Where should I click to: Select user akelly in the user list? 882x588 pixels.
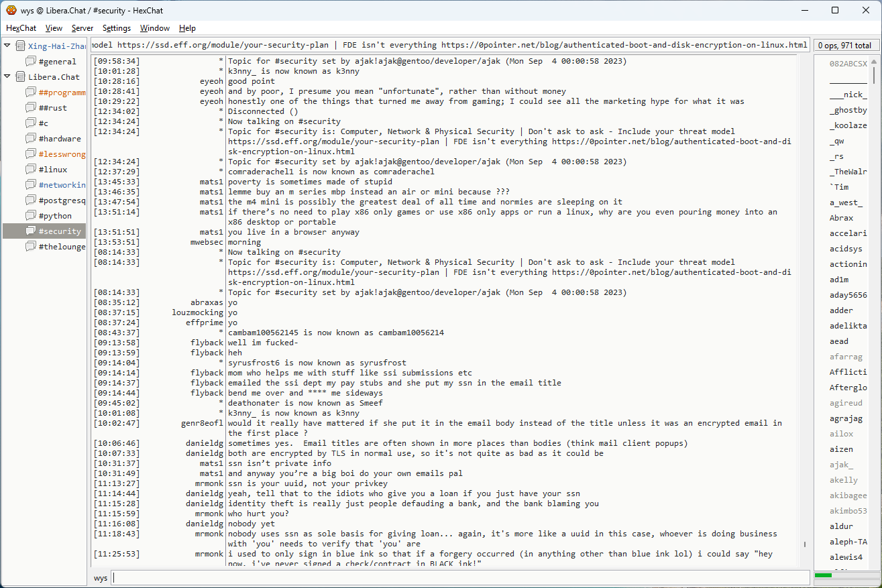pyautogui.click(x=843, y=480)
